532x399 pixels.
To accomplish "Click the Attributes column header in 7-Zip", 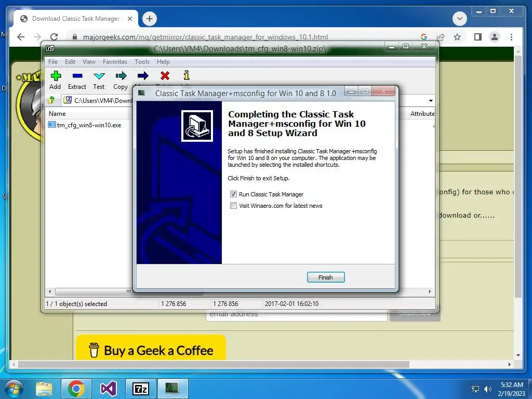I will (x=422, y=114).
